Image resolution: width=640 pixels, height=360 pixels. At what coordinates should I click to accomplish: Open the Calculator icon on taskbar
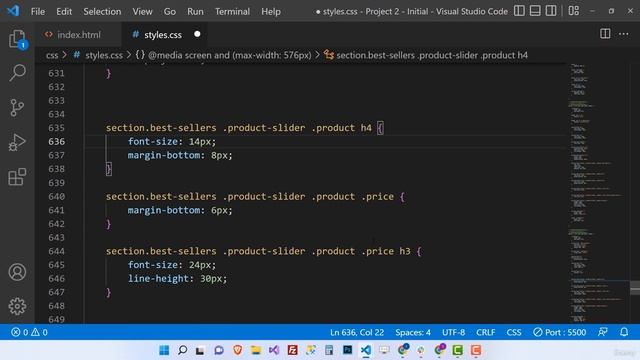pos(329,350)
